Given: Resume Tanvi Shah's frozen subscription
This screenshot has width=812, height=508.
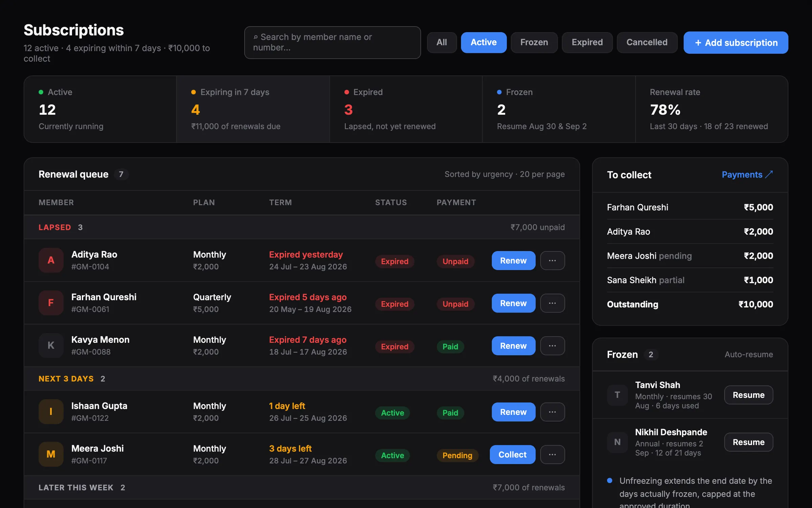Looking at the screenshot, I should tap(748, 395).
